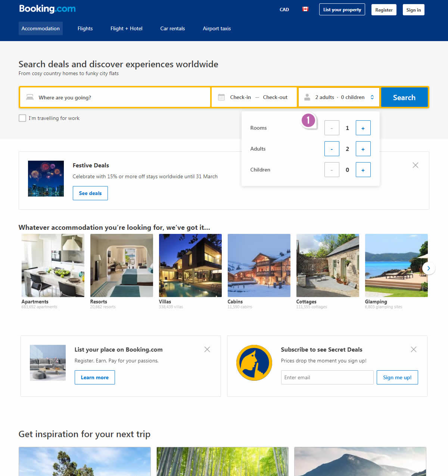Select the Canadian flag language icon
Image resolution: width=448 pixels, height=476 pixels.
click(305, 9)
